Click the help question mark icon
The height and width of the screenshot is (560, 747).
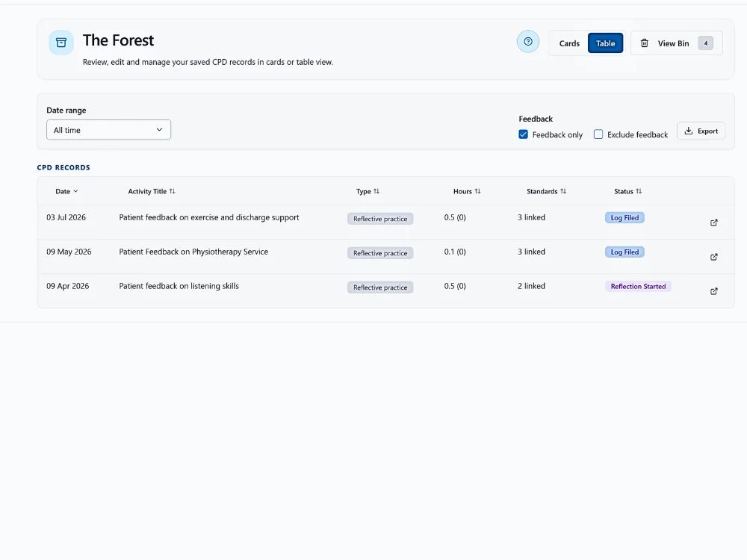528,42
